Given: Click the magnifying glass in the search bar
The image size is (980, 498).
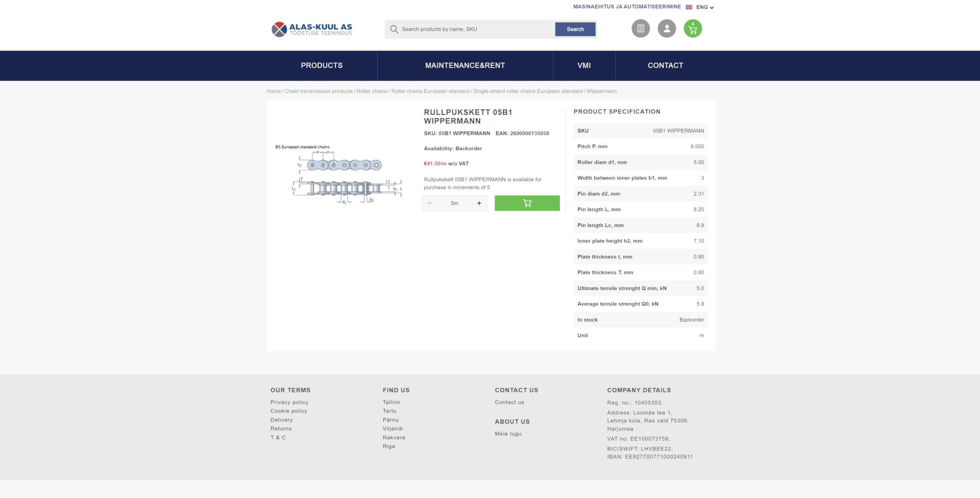Looking at the screenshot, I should (394, 29).
